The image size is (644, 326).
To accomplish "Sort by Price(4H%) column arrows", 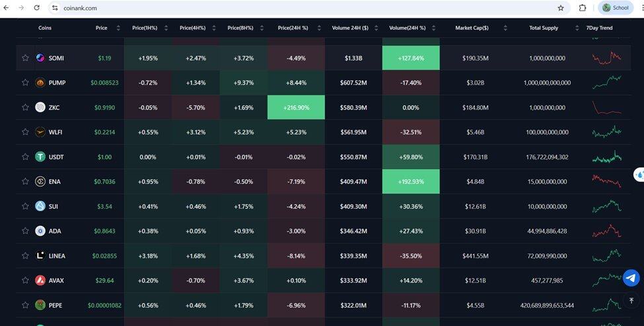I will pos(214,28).
